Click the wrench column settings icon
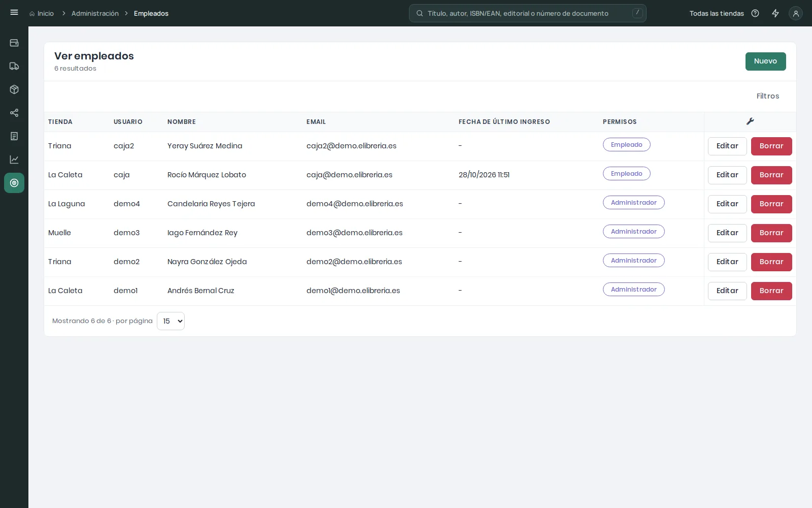The image size is (812, 508). pos(750,121)
